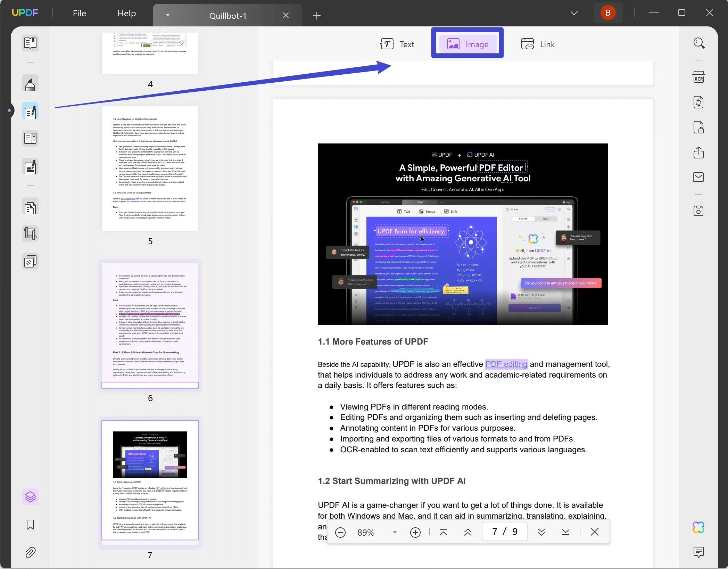Open the PDF conversion tool

(699, 102)
